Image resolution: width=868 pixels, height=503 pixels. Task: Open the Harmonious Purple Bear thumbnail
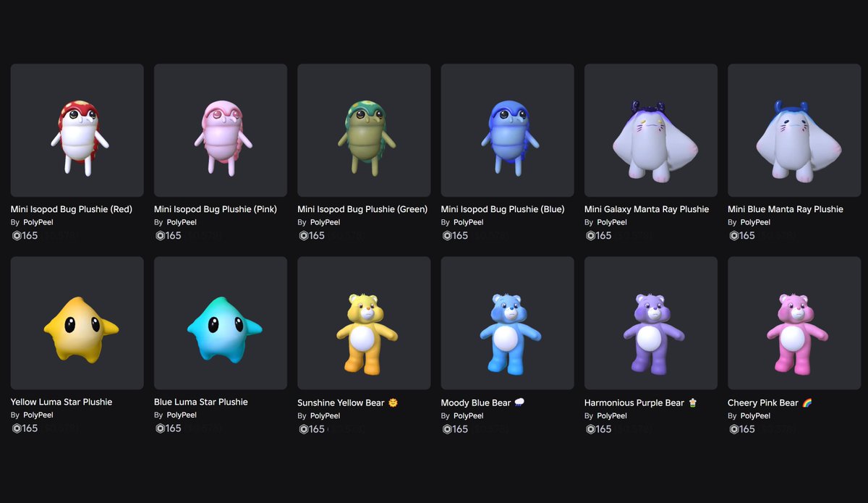click(x=651, y=323)
